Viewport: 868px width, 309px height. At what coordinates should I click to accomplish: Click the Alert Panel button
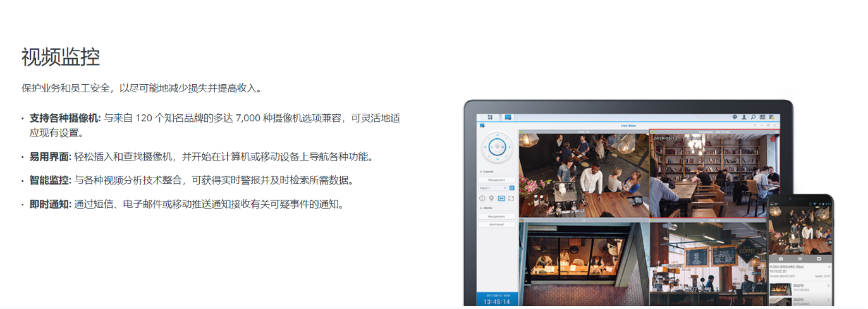pos(496,224)
